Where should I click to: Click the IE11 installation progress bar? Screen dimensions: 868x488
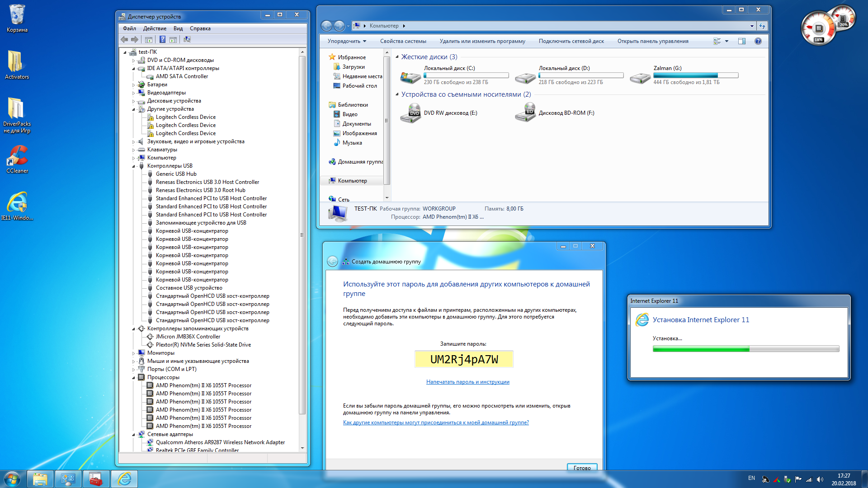coord(745,349)
